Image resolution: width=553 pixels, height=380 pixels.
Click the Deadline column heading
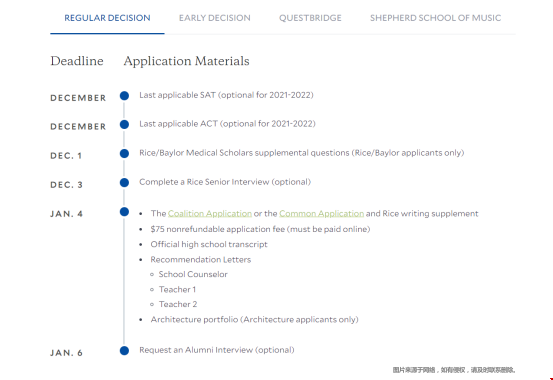pyautogui.click(x=77, y=61)
